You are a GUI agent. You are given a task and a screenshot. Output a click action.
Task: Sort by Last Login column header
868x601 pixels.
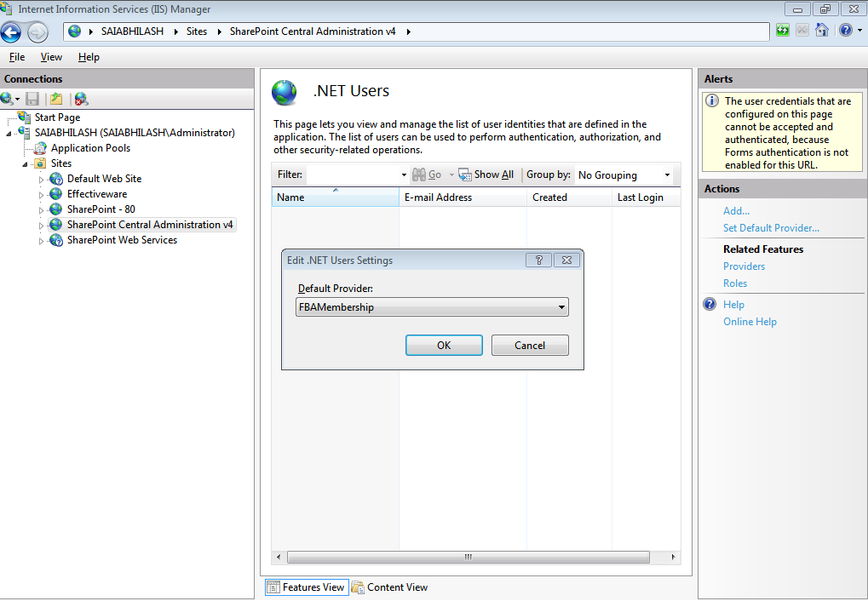click(x=646, y=197)
